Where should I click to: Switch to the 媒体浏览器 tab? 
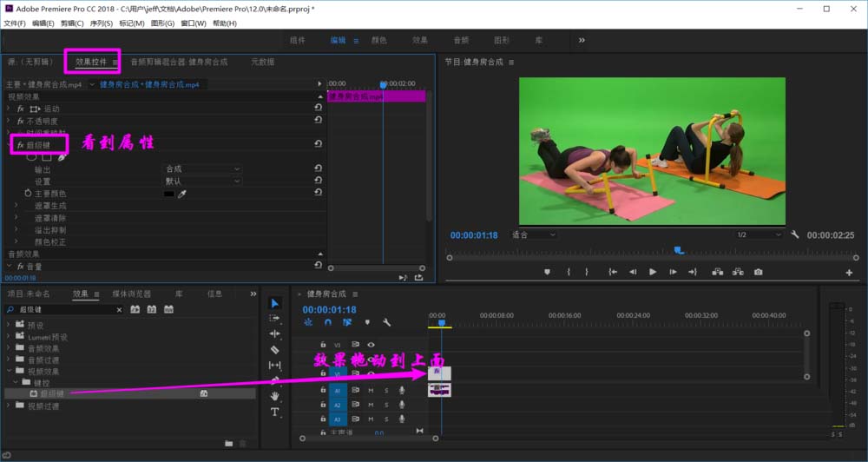point(131,294)
